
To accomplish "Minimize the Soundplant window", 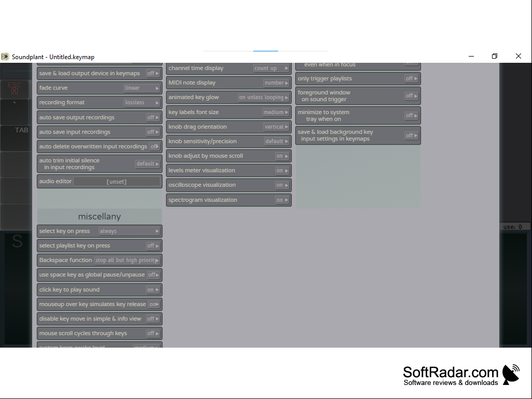I will click(x=471, y=57).
